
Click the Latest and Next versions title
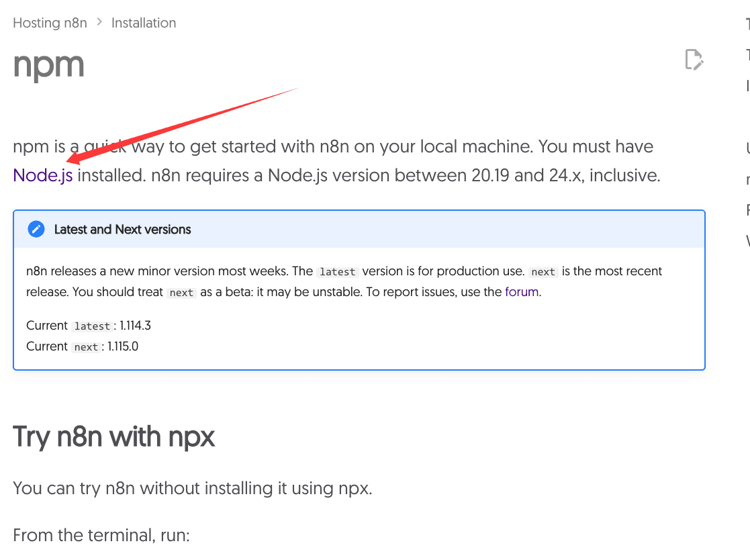(122, 230)
